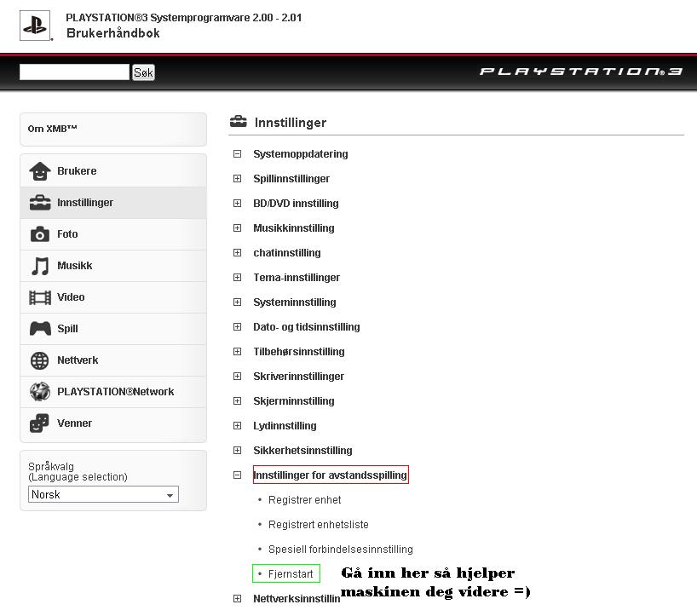Click the Video filmstrip icon

[x=39, y=297]
